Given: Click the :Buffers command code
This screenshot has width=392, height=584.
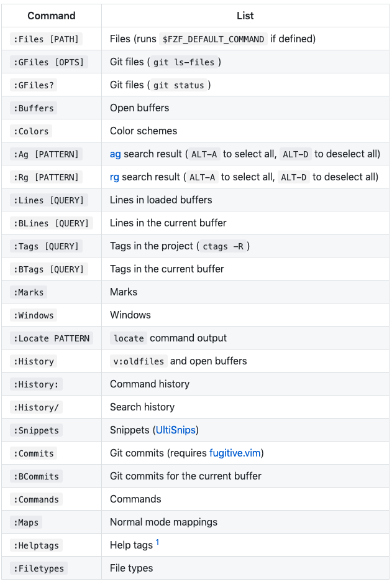Looking at the screenshot, I should (x=34, y=108).
